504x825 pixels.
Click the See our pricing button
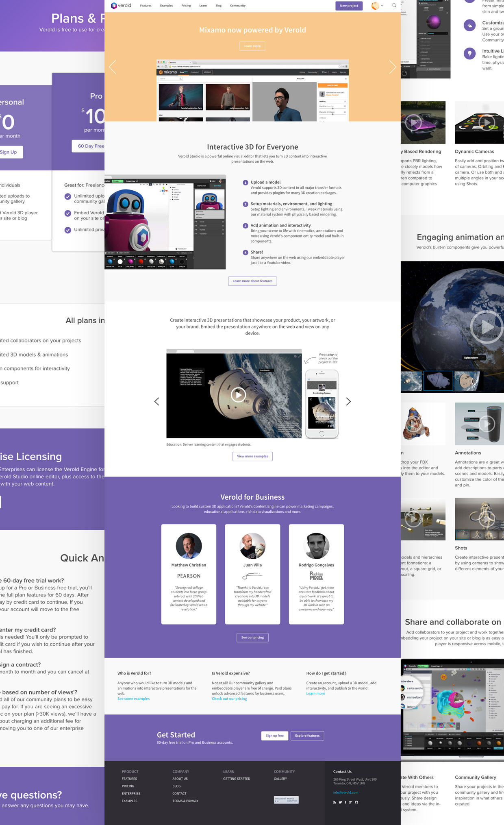pyautogui.click(x=252, y=638)
